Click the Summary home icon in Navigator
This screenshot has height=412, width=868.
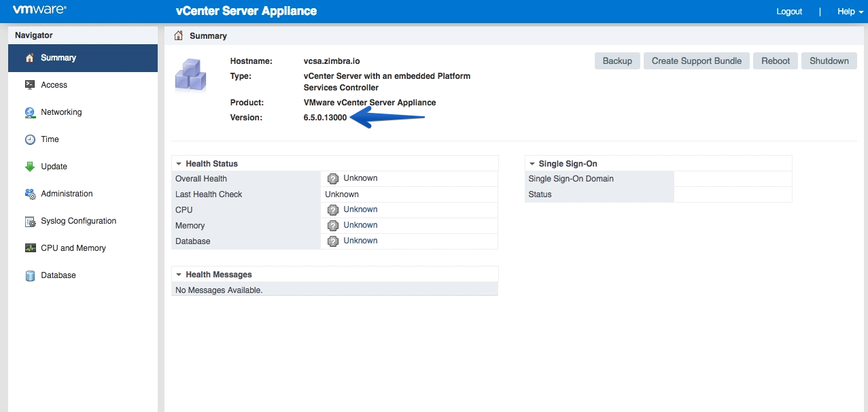29,58
